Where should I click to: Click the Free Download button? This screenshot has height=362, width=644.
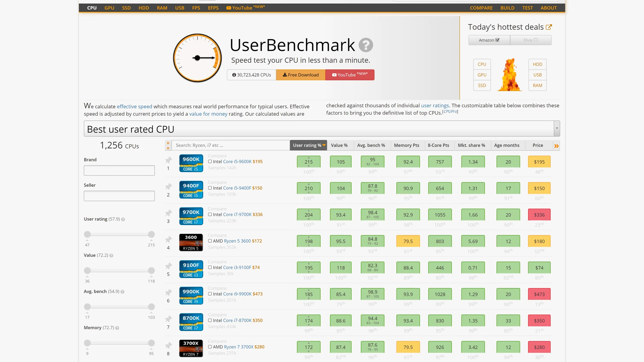[301, 75]
